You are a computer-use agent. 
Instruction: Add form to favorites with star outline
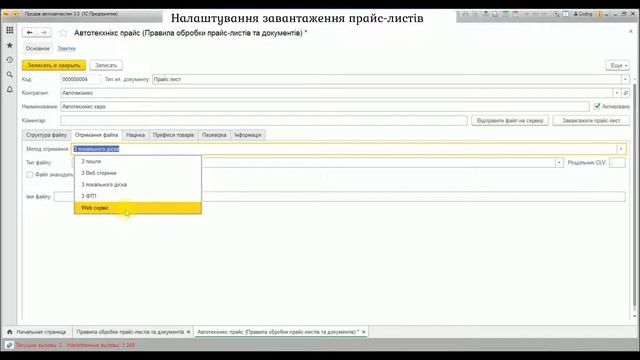coord(63,33)
